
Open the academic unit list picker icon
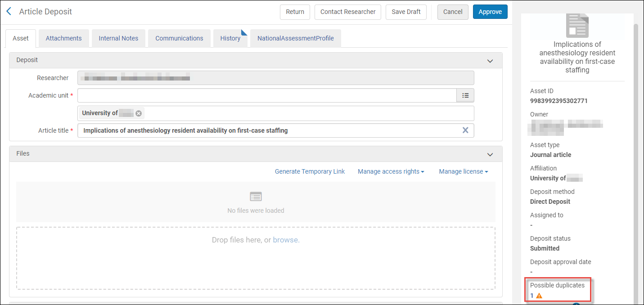[x=465, y=95]
